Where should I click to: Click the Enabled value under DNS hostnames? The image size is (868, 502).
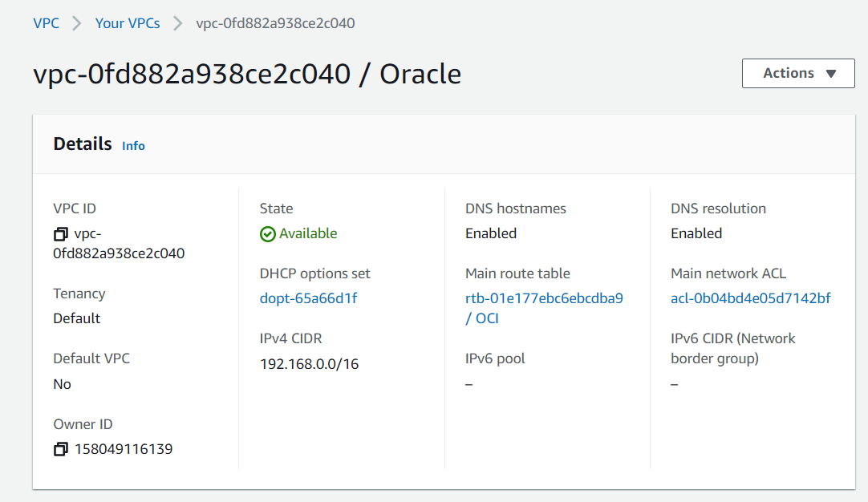491,233
